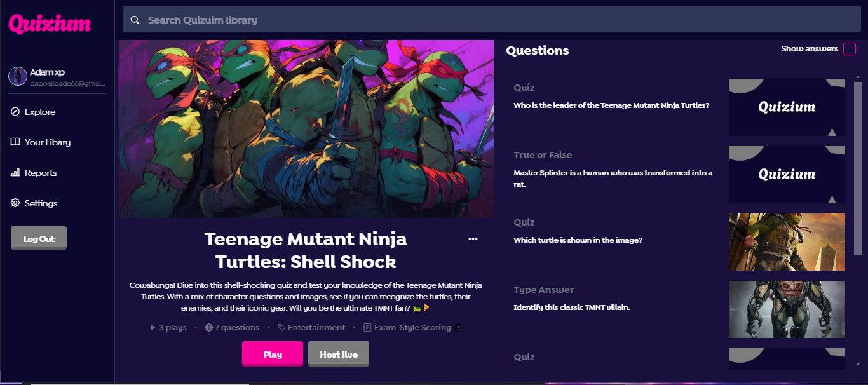This screenshot has height=385, width=868.
Task: Open the Explore menu item
Action: pyautogui.click(x=40, y=112)
